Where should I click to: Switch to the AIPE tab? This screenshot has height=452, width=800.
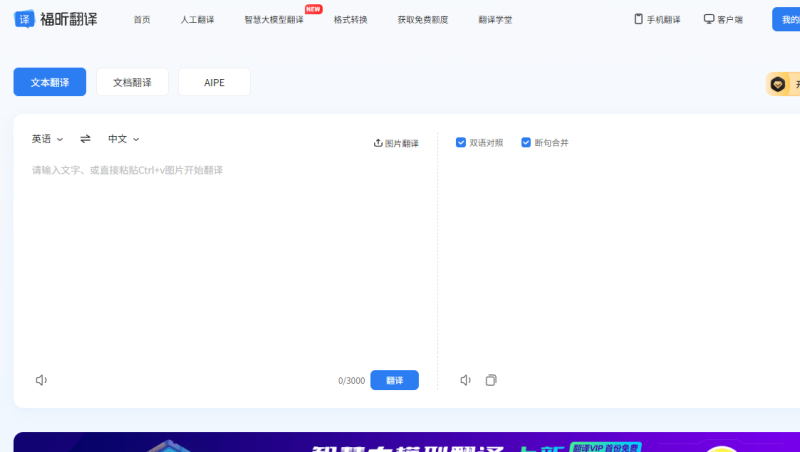[214, 82]
